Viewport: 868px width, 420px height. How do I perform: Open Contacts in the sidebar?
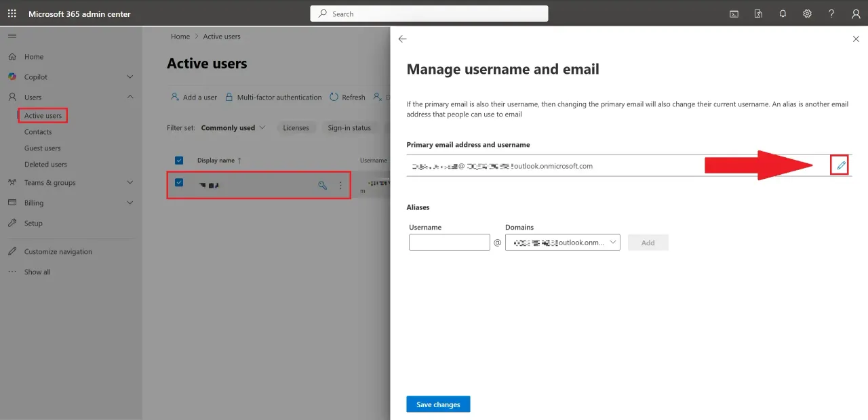[x=38, y=132]
